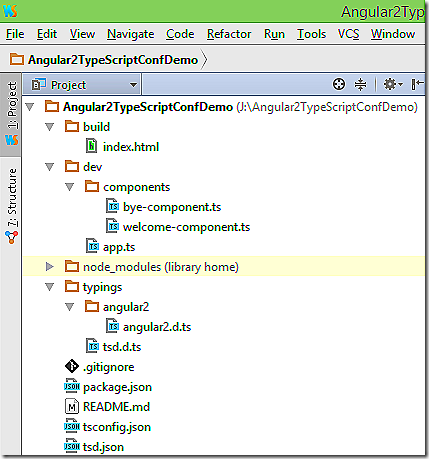Switch to the Structure side tab
The image size is (429, 459).
point(12,206)
